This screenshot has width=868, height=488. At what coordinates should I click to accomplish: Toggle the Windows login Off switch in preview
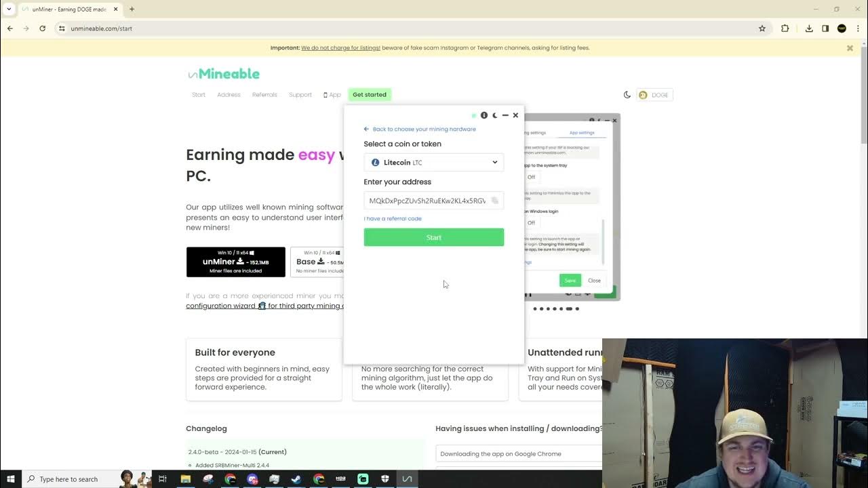click(531, 222)
